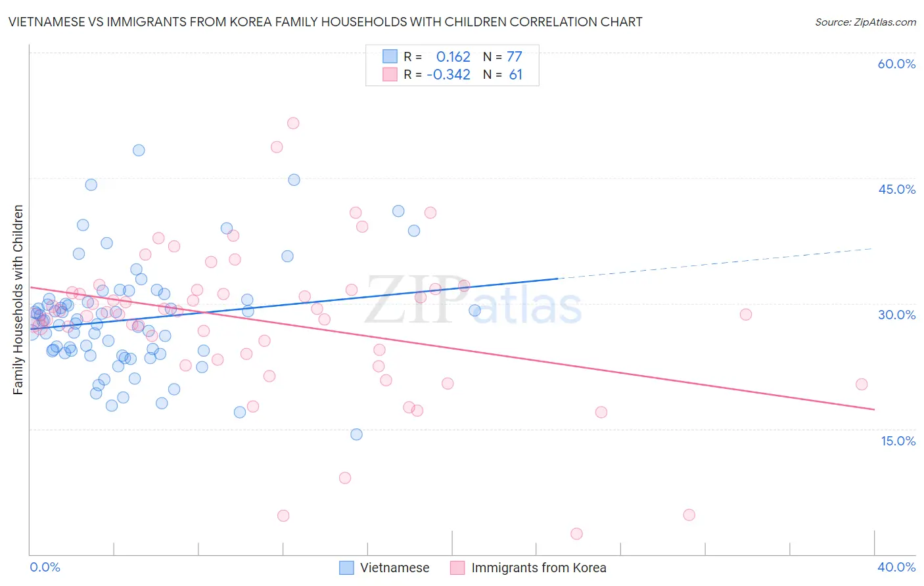
Task: Click the 45.0% y-axis label
Action: click(896, 189)
